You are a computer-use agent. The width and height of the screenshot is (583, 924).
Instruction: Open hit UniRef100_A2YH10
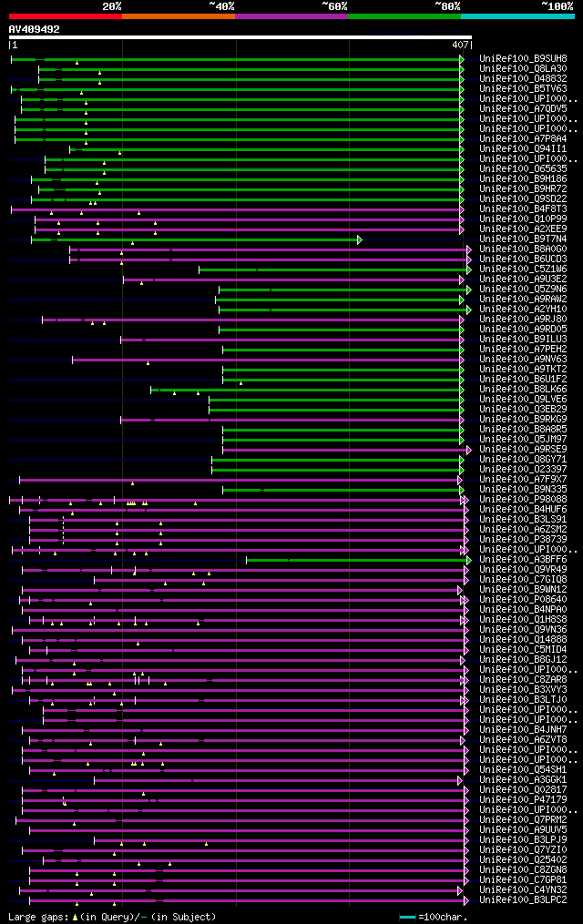click(523, 310)
